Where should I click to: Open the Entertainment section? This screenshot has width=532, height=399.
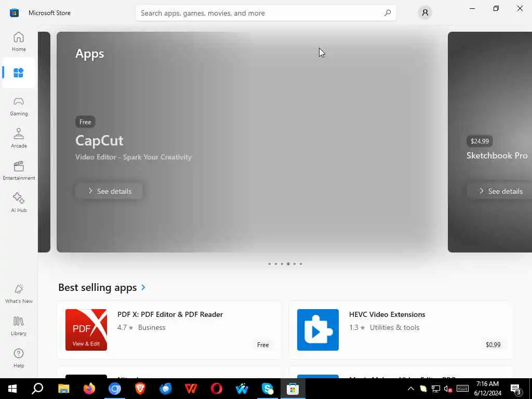[19, 170]
